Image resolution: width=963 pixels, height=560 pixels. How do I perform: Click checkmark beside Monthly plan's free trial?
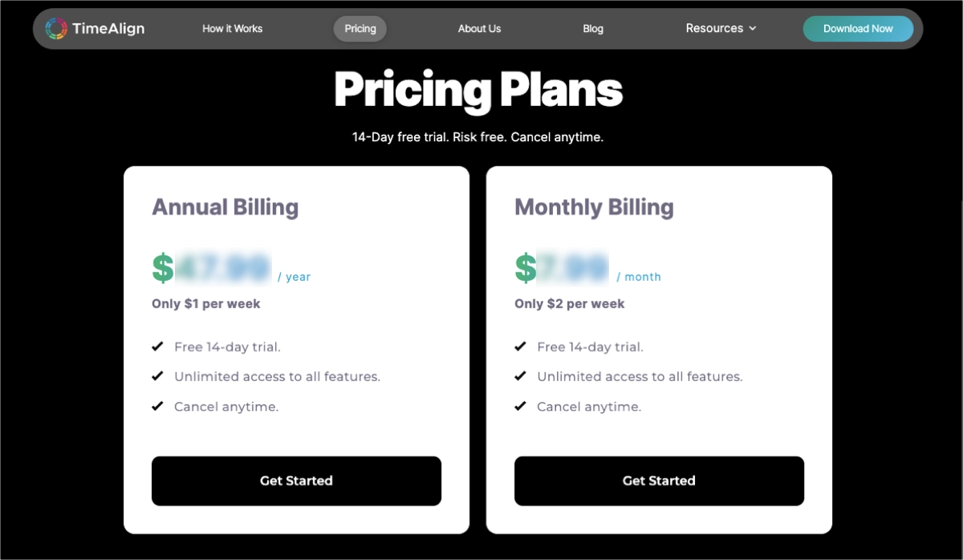click(x=520, y=346)
